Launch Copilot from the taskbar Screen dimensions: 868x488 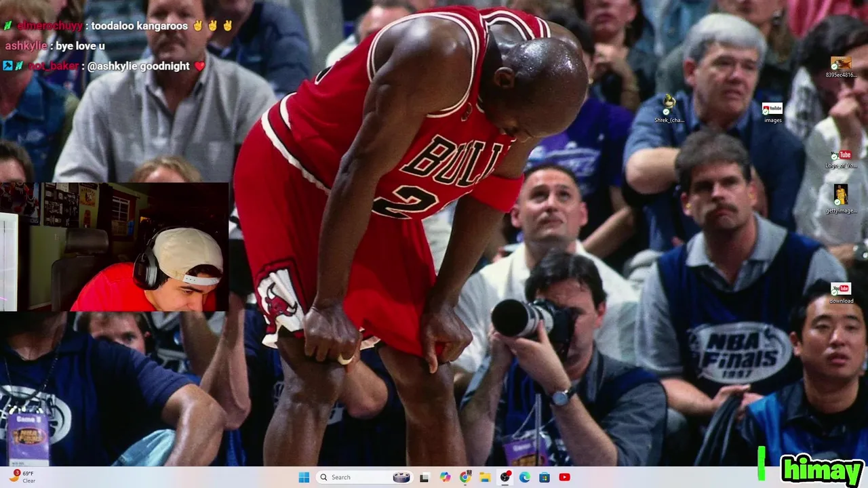click(x=445, y=477)
